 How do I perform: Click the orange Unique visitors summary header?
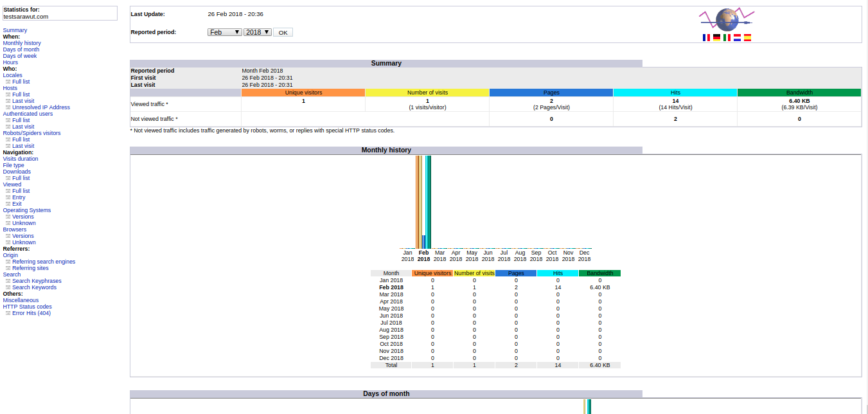coord(303,93)
